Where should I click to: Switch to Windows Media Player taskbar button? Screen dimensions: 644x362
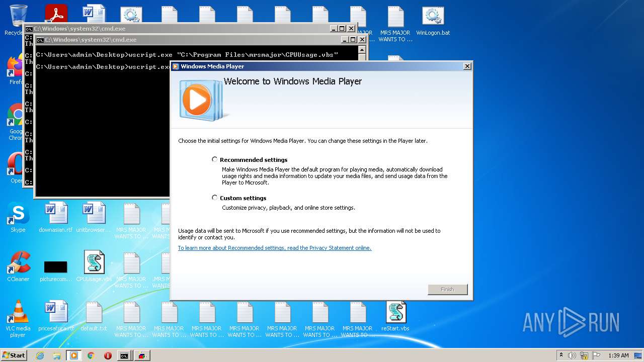click(x=74, y=355)
